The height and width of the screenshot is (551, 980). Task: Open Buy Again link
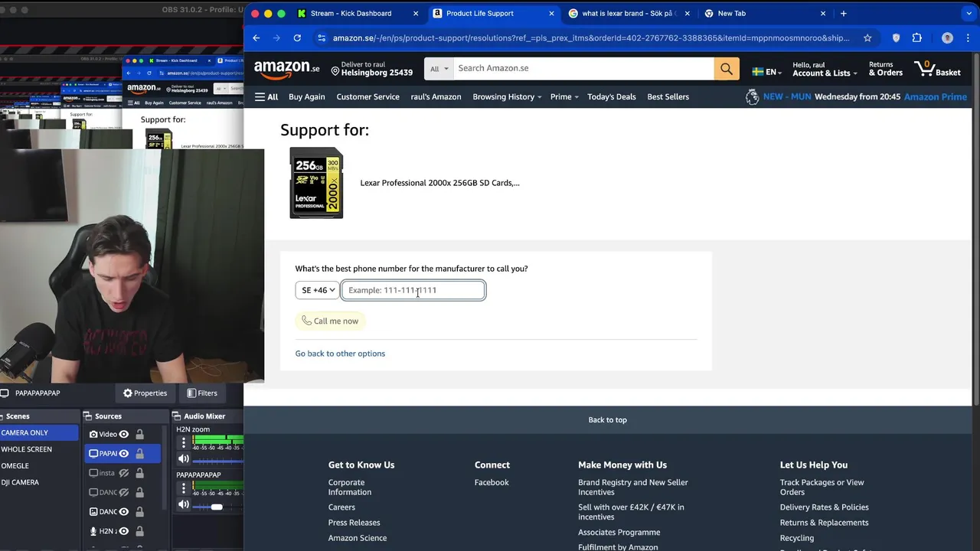coord(307,96)
